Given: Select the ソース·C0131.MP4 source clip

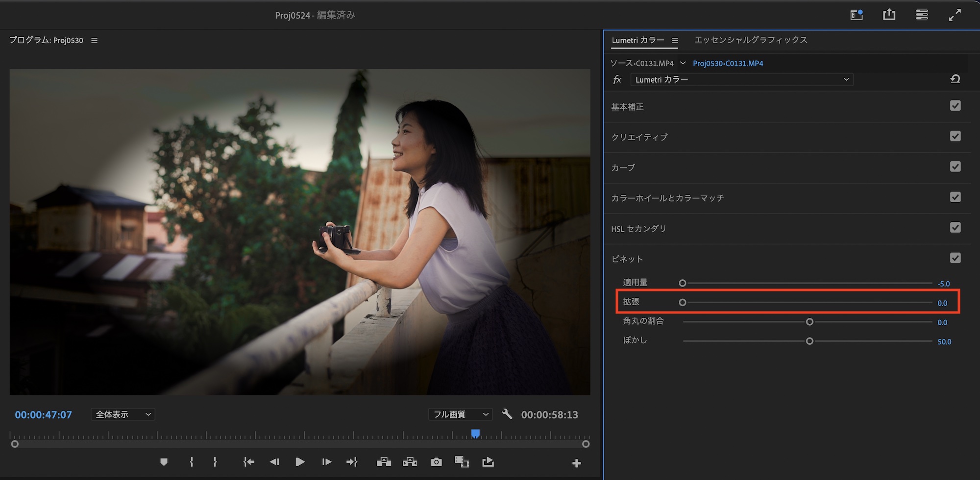Looking at the screenshot, I should (642, 64).
